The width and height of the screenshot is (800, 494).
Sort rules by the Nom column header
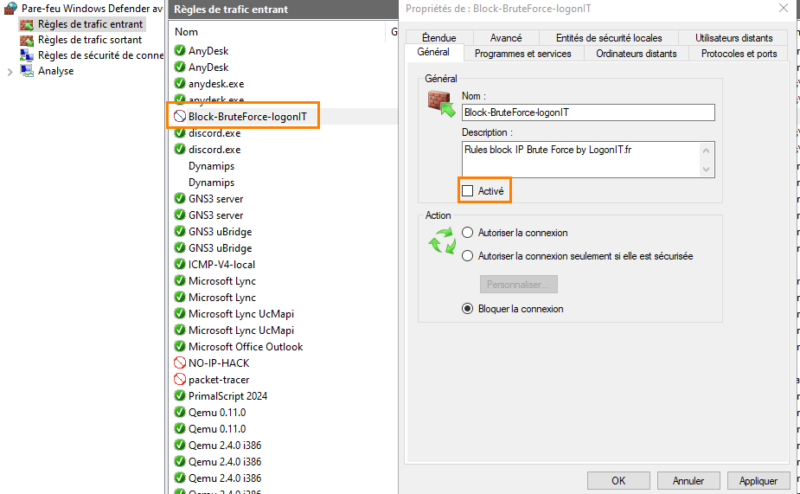pyautogui.click(x=187, y=32)
